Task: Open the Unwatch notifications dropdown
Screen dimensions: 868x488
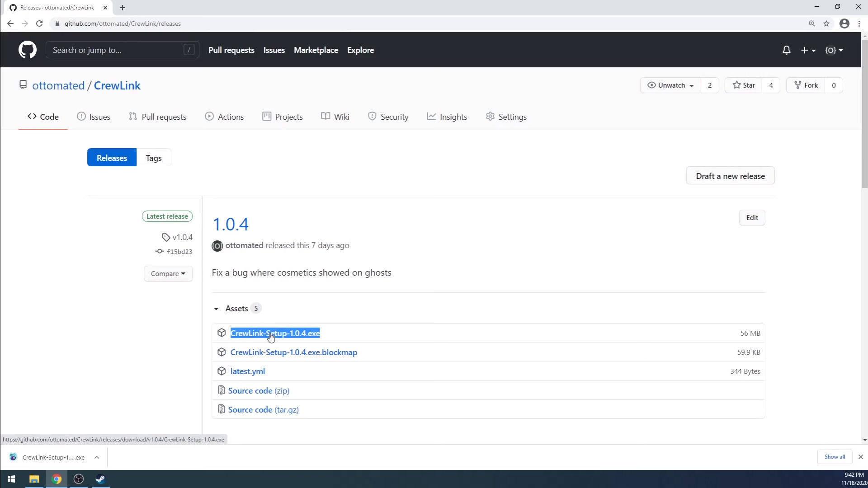Action: pos(670,85)
